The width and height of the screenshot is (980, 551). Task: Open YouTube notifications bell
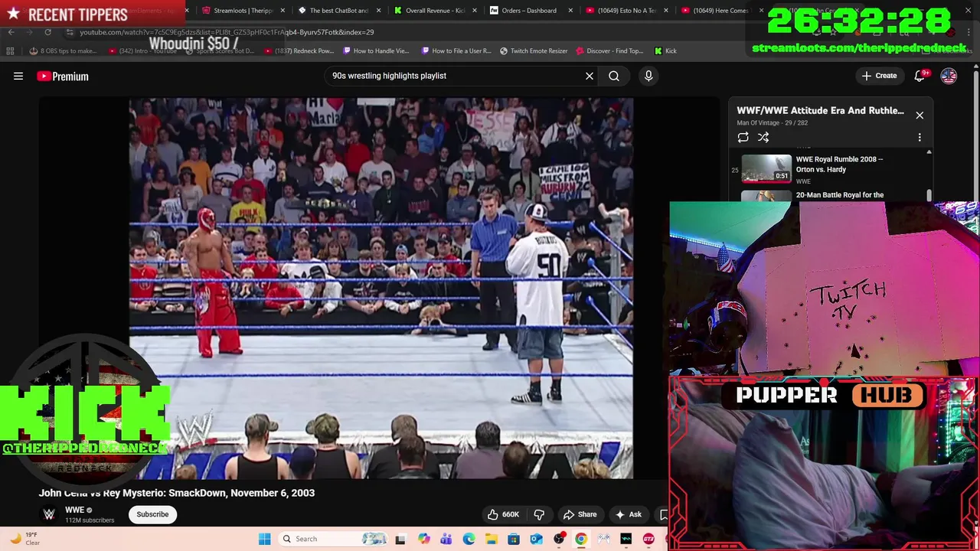920,76
